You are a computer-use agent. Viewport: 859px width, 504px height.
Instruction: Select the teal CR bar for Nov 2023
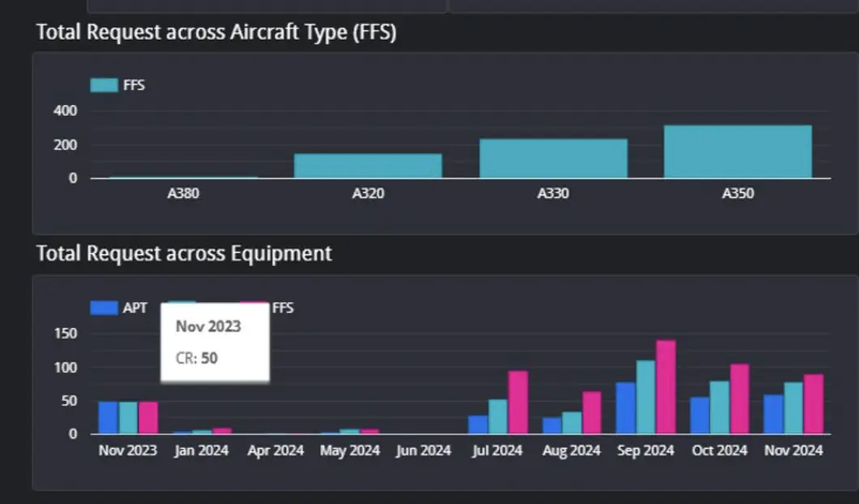[x=128, y=418]
